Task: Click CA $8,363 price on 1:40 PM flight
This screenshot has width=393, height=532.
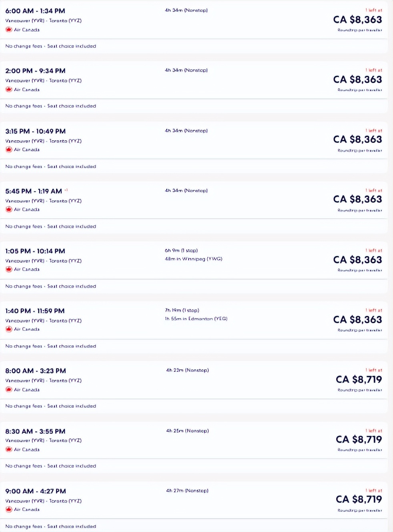Action: pyautogui.click(x=357, y=320)
